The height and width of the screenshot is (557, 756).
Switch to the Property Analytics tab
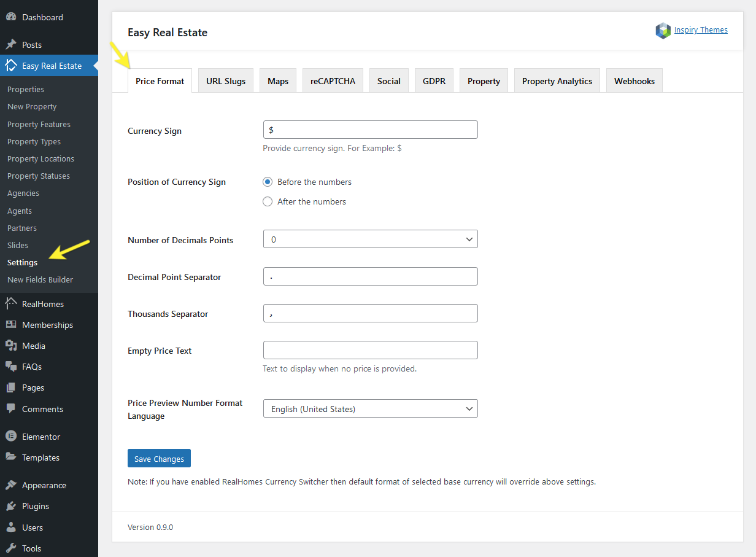tap(557, 80)
